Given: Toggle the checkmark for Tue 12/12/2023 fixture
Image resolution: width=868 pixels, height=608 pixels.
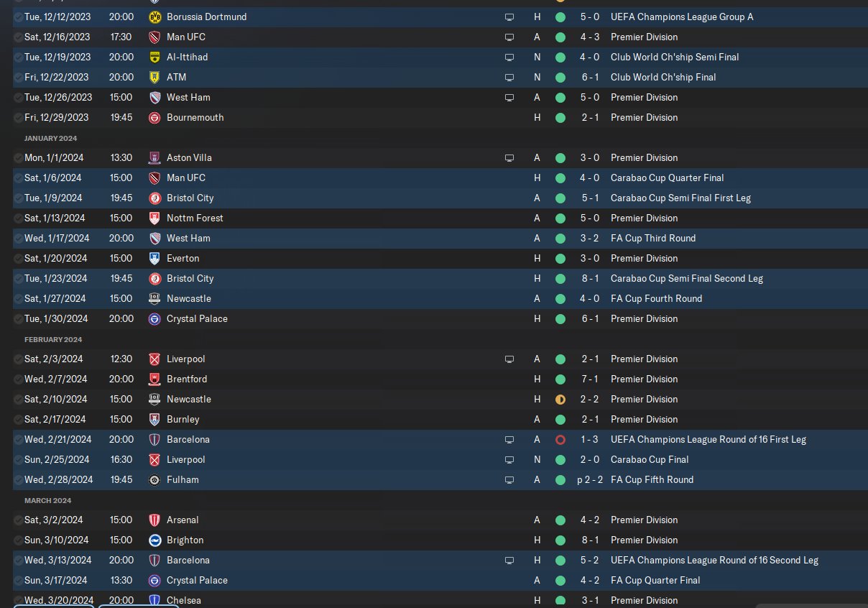Looking at the screenshot, I should [18, 17].
